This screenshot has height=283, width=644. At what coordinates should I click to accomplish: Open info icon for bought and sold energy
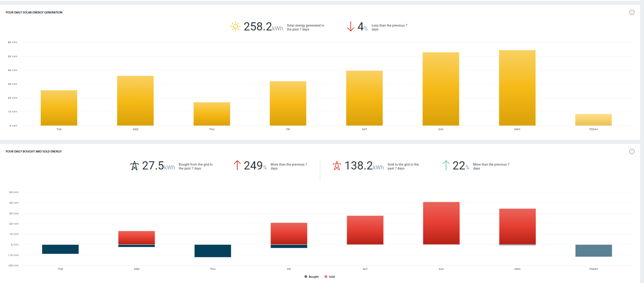632,151
